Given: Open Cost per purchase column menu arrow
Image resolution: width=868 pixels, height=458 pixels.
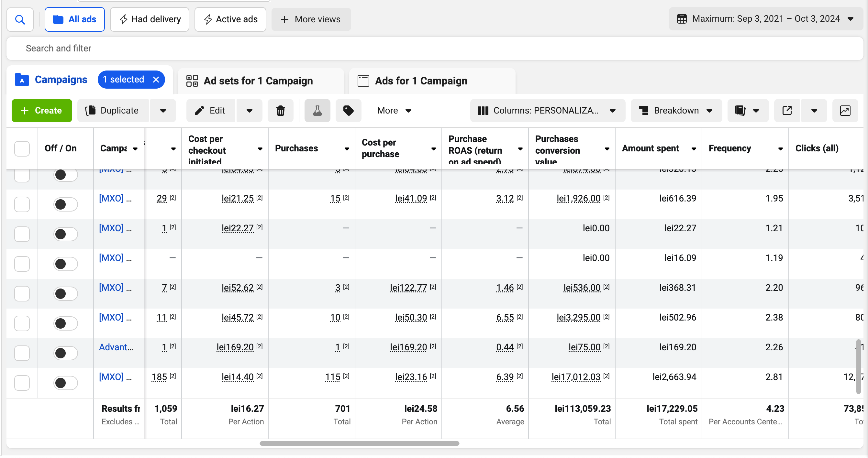Looking at the screenshot, I should pos(433,149).
